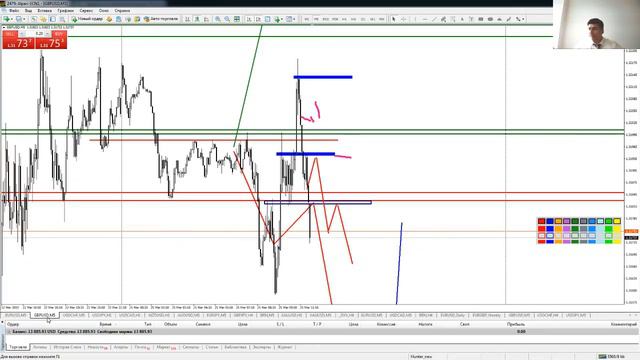This screenshot has width=640, height=360.
Task: Open the Графики menu
Action: [x=65, y=10]
